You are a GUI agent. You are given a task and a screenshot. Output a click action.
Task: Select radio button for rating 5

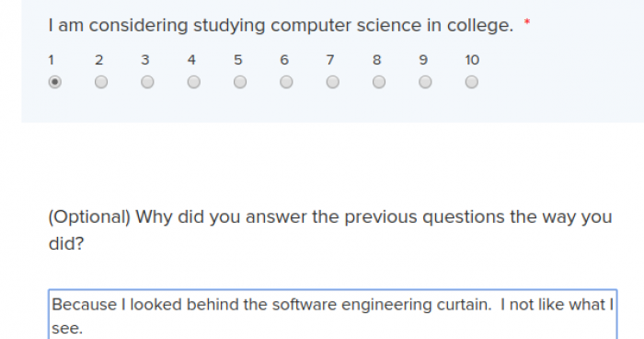tap(240, 82)
